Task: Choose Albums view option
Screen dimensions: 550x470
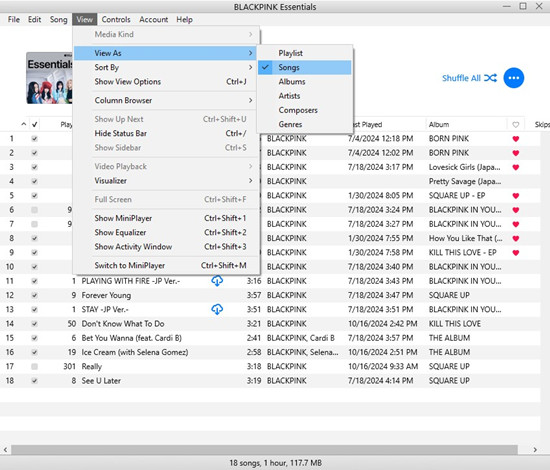Action: point(304,82)
